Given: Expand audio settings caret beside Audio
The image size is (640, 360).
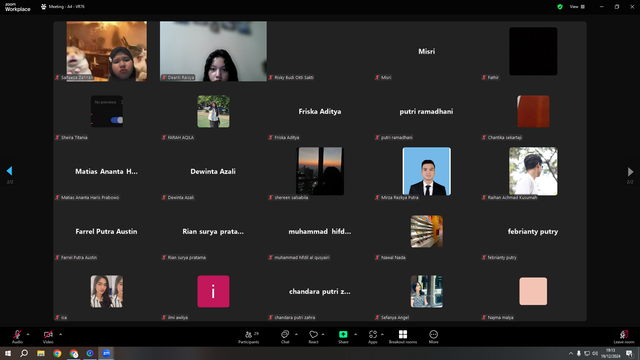Looking at the screenshot, I should click(28, 334).
